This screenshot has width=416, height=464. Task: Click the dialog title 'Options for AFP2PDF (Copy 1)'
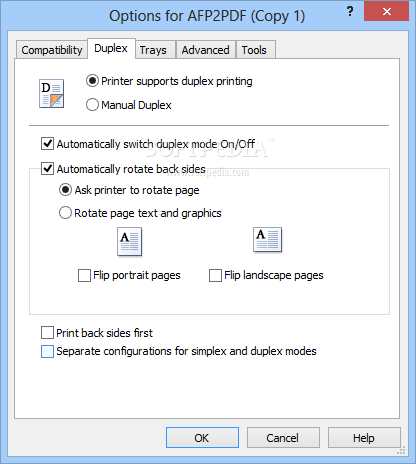207,16
